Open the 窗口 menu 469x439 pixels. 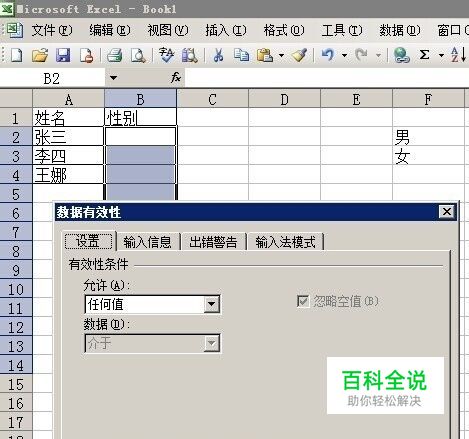(453, 31)
